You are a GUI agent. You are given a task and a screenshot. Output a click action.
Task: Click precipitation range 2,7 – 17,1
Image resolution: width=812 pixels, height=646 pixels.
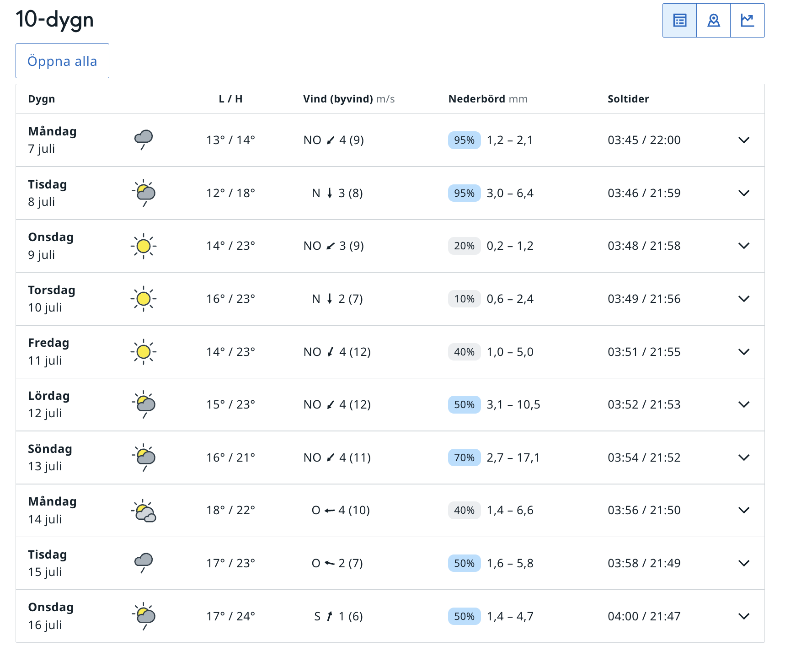(513, 458)
